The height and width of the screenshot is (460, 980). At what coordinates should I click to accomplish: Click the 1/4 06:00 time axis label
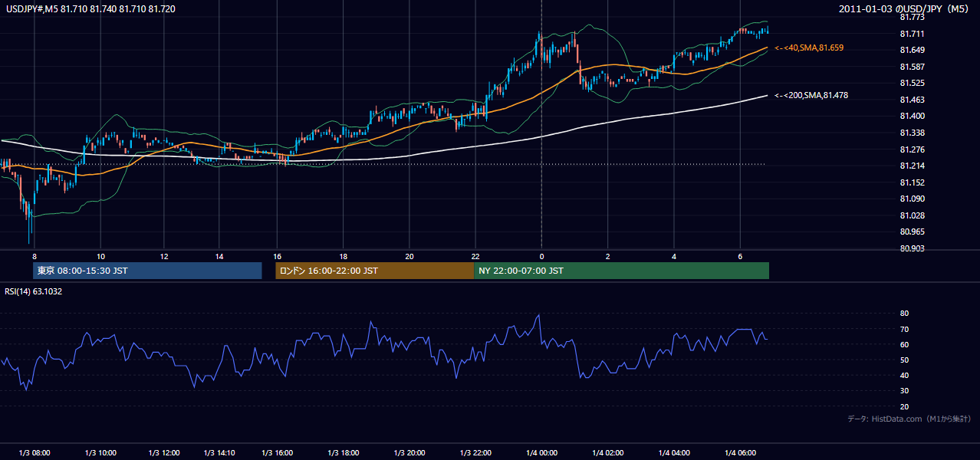[740, 452]
